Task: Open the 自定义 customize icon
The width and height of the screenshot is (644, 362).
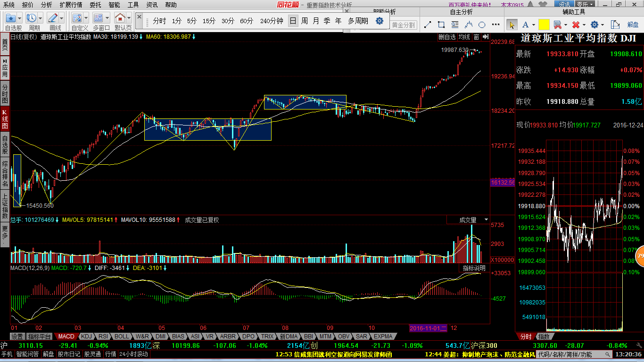Action: (x=77, y=18)
